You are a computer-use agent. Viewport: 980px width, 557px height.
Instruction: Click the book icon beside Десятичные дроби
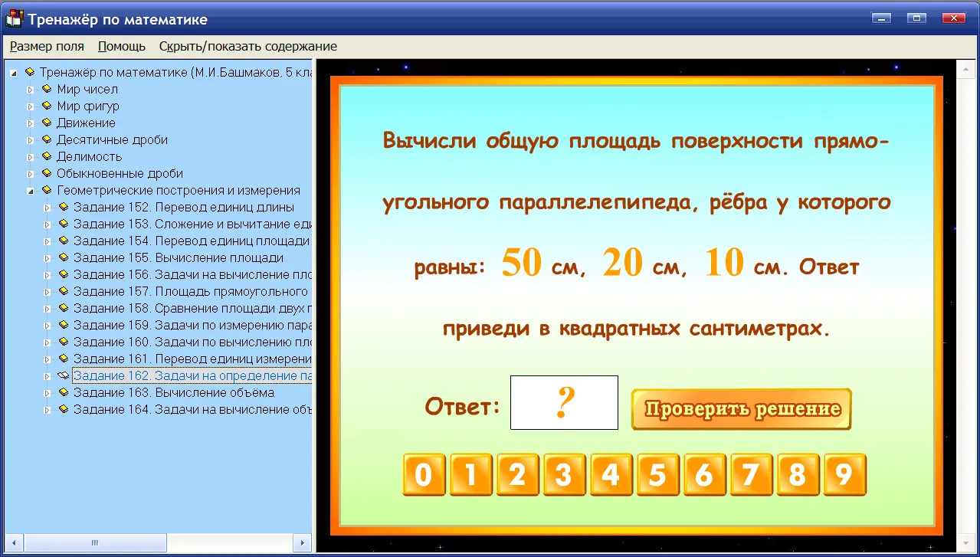point(46,139)
